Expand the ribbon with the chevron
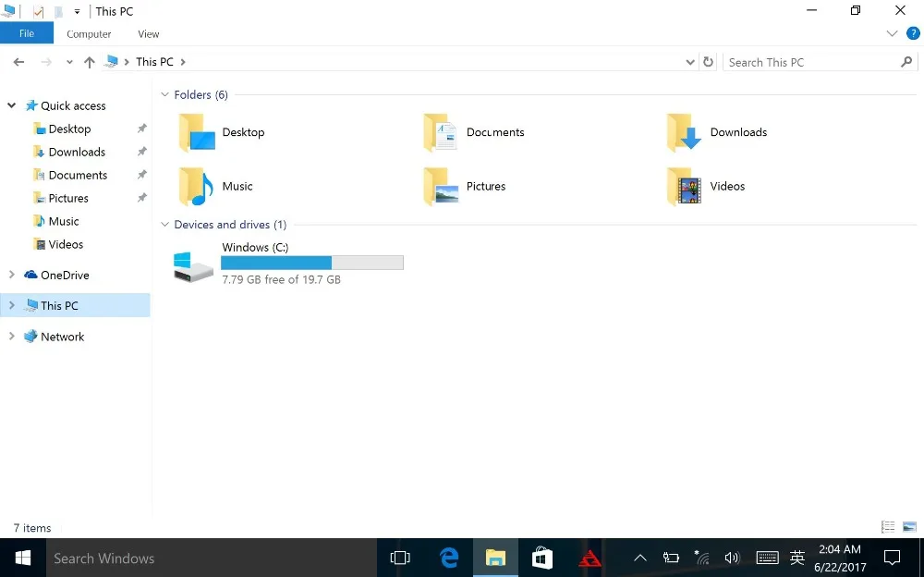 pyautogui.click(x=892, y=33)
